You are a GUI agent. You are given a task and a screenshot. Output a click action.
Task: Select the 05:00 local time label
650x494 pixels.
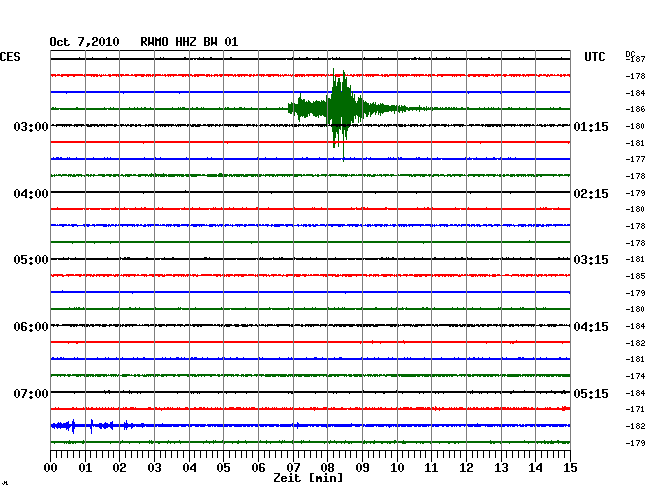[x=31, y=260]
